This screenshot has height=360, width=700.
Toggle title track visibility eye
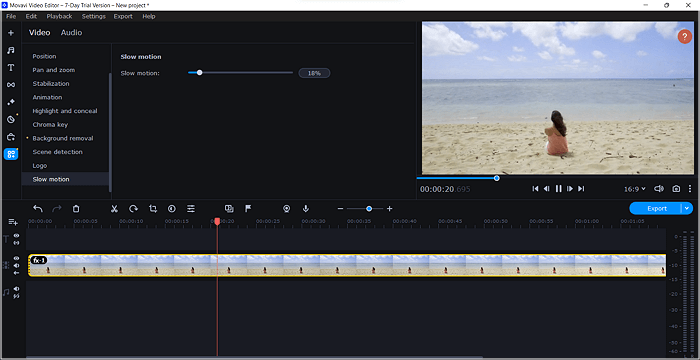coord(17,235)
